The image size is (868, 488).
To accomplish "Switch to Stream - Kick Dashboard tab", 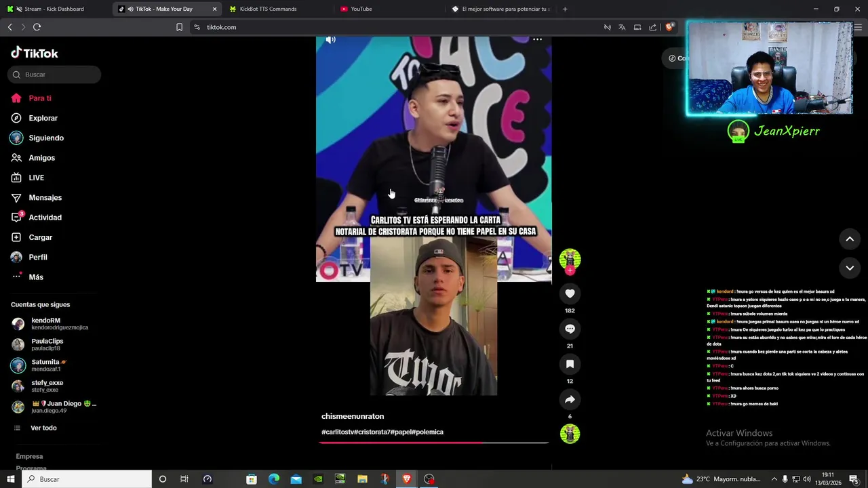I will 54,9.
